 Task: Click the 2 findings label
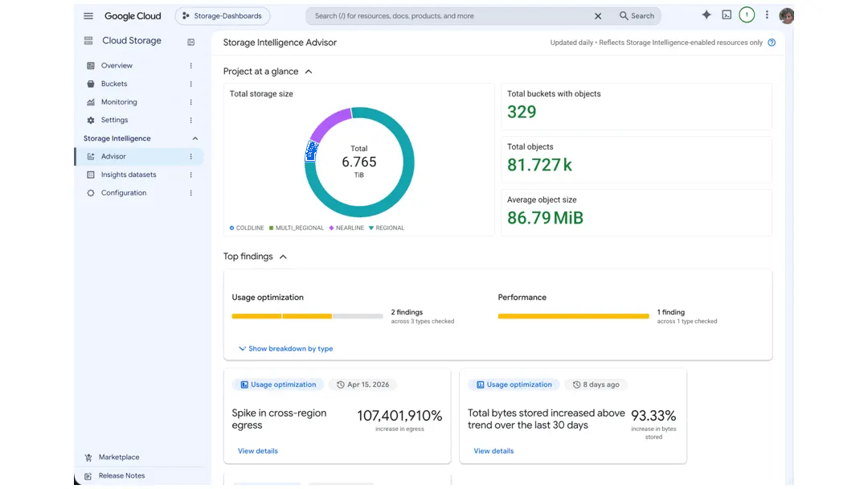(407, 312)
